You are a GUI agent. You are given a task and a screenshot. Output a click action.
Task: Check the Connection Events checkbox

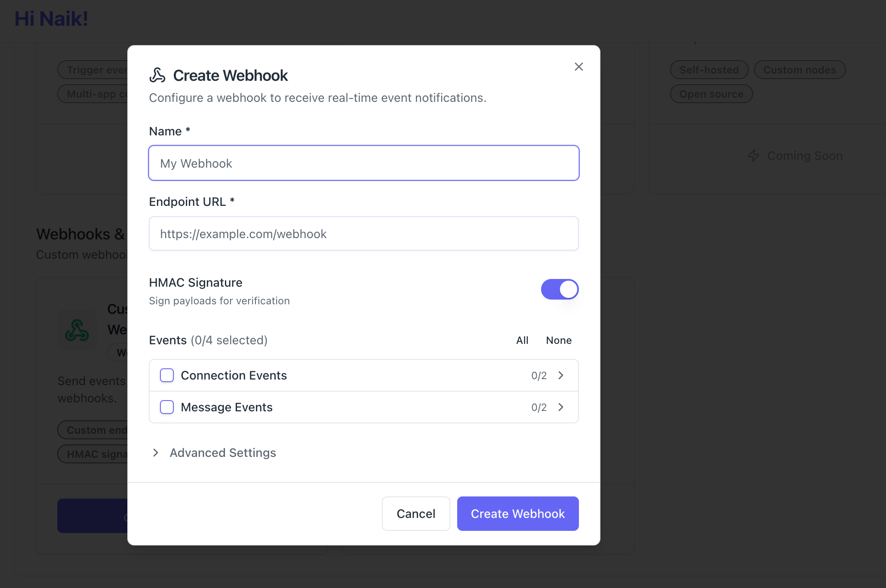[167, 375]
